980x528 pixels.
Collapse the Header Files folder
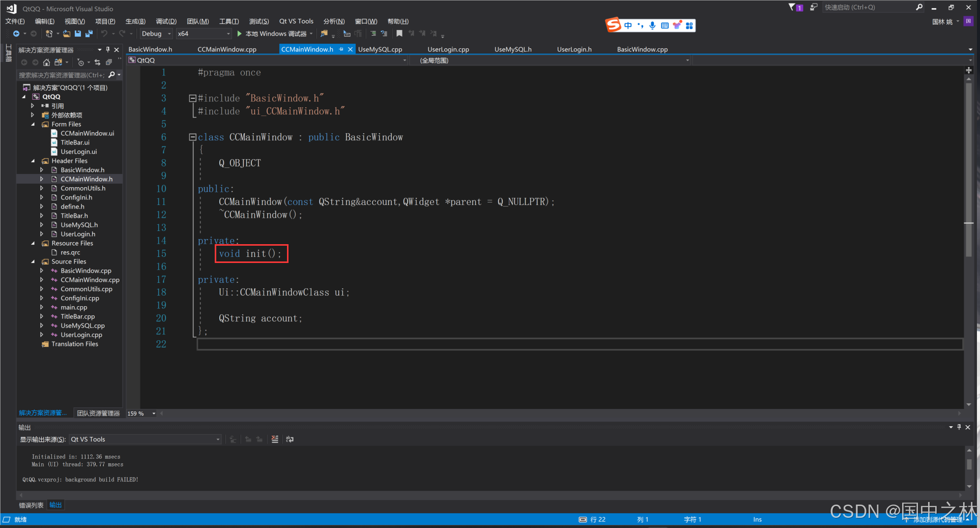tap(33, 161)
